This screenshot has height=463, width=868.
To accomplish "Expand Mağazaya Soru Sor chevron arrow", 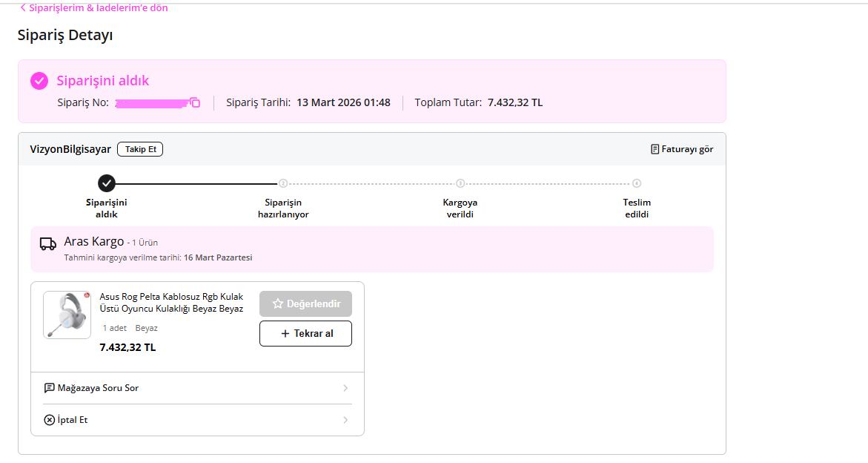I will pos(345,388).
